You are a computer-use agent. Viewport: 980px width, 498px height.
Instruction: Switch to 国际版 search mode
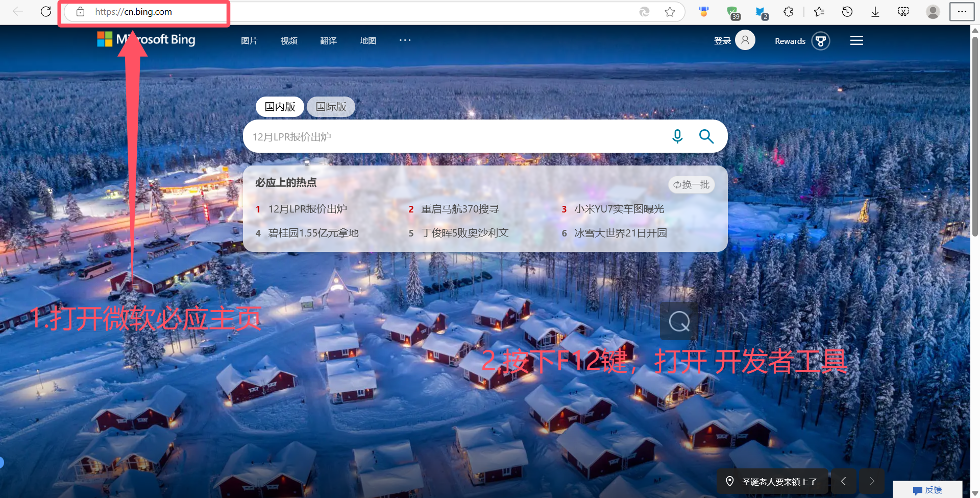pyautogui.click(x=331, y=107)
